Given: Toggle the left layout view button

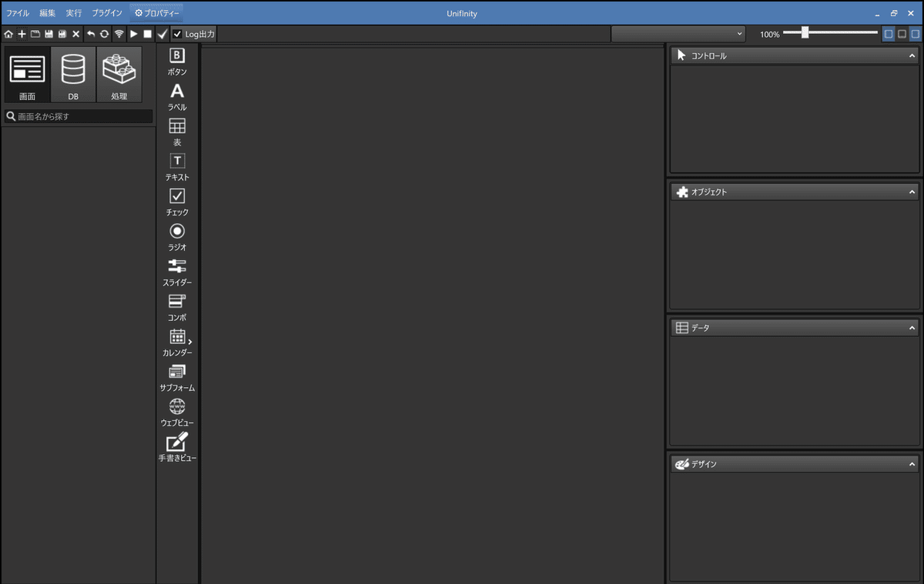Looking at the screenshot, I should pos(889,34).
